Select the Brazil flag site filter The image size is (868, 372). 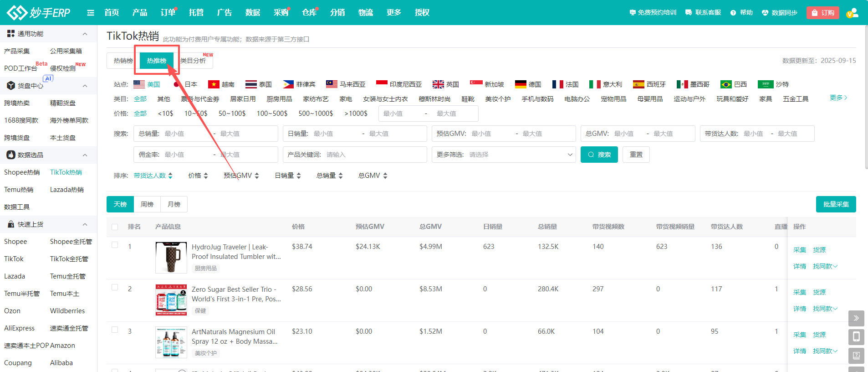[x=725, y=84]
